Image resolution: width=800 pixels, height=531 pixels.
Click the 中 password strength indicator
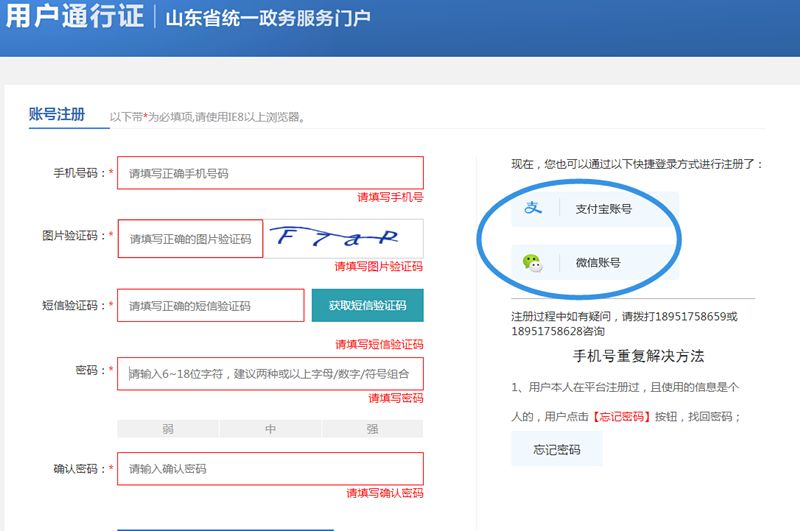pos(270,429)
